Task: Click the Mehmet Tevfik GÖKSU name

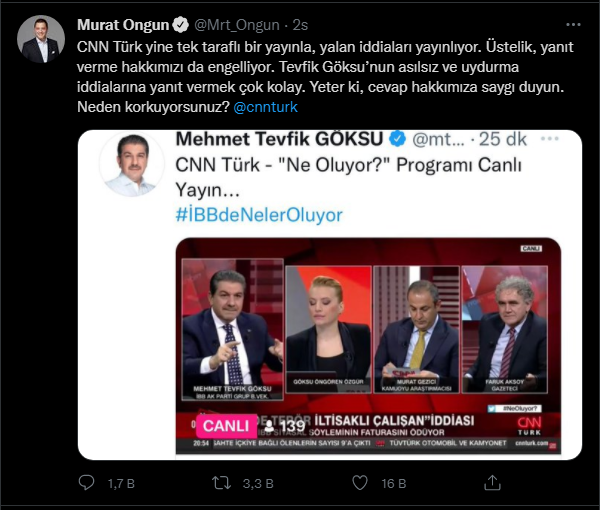Action: pyautogui.click(x=279, y=138)
